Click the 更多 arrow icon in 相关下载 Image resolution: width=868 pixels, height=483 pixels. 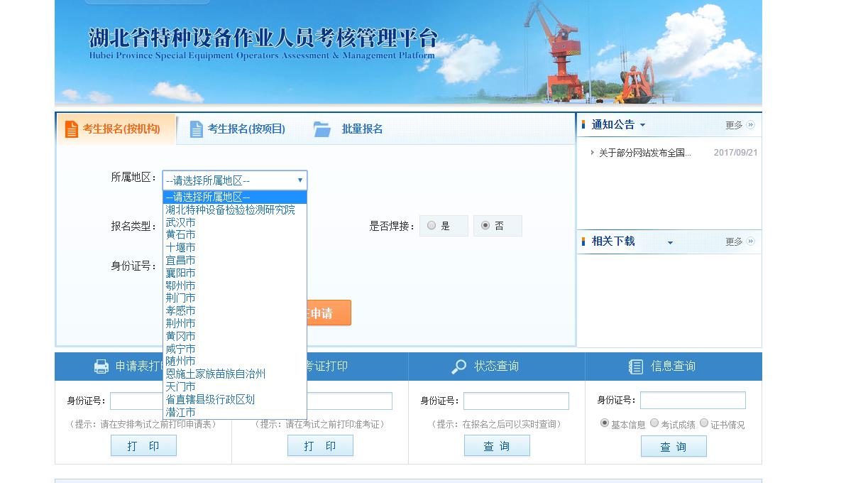(750, 241)
